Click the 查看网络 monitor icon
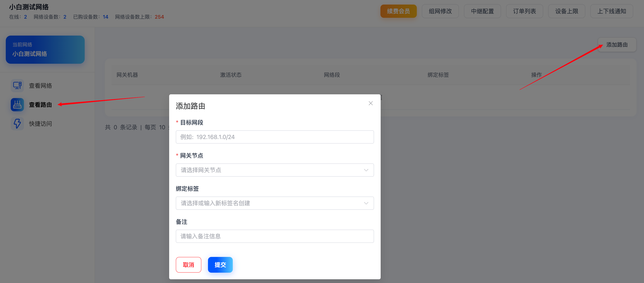This screenshot has height=283, width=644. (x=17, y=86)
